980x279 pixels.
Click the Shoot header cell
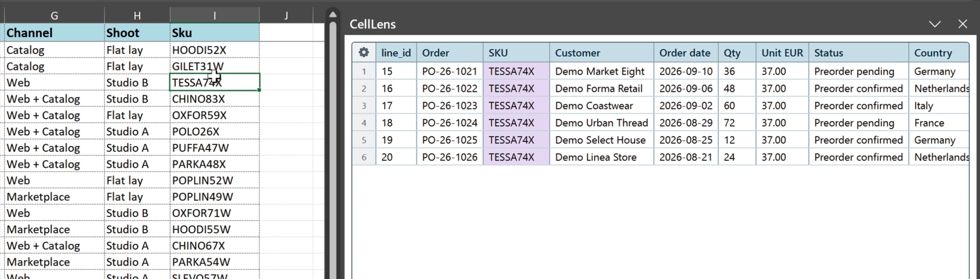(137, 33)
